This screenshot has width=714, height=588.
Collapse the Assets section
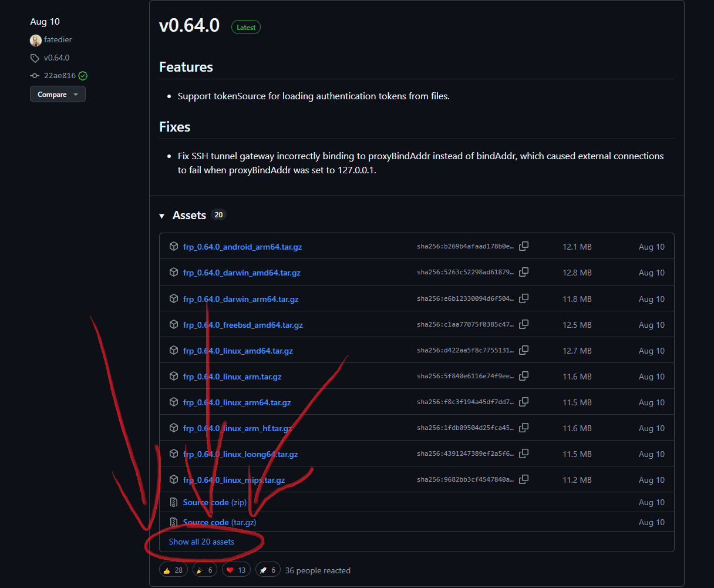(162, 216)
